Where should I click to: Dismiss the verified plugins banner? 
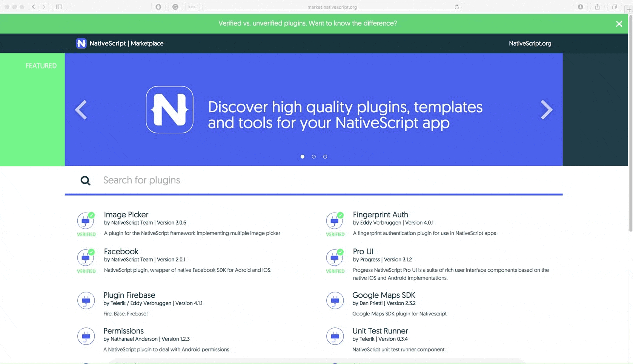pos(619,23)
